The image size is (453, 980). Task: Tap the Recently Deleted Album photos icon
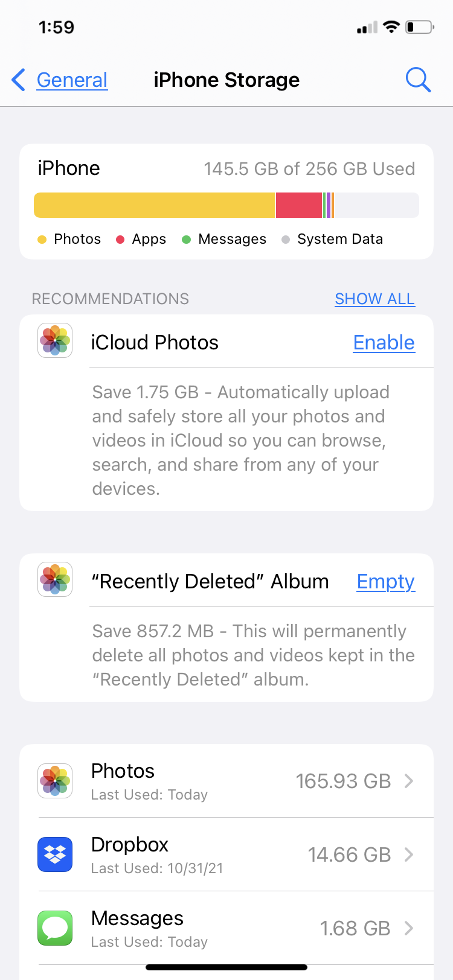(55, 579)
